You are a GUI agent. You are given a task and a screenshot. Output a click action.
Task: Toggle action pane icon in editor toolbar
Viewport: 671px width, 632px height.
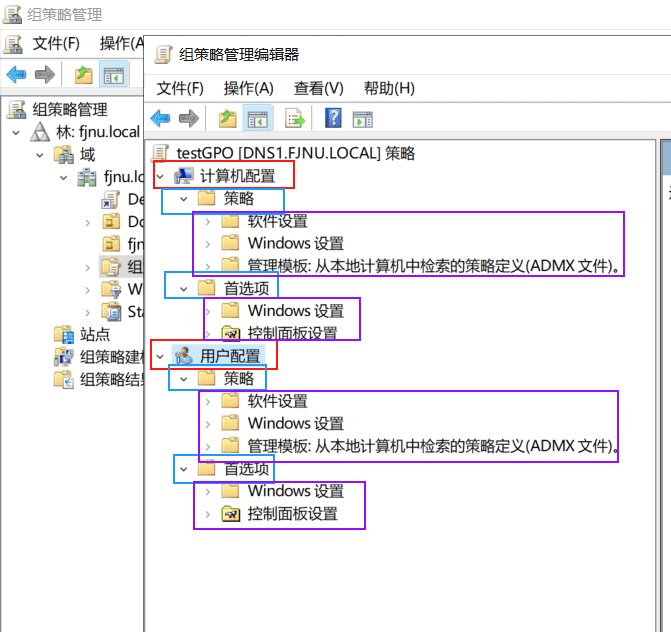[x=362, y=119]
